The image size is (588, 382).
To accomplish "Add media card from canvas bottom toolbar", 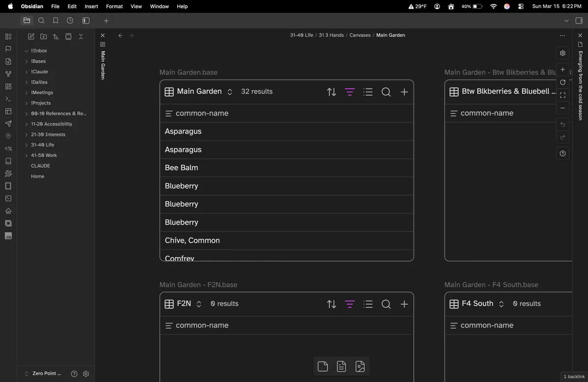I will point(360,366).
